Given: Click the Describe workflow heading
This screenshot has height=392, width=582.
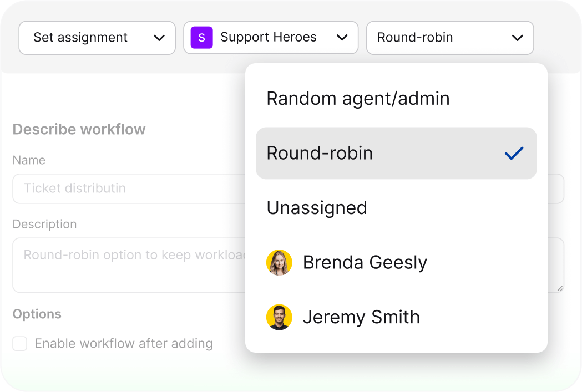Looking at the screenshot, I should click(x=78, y=129).
